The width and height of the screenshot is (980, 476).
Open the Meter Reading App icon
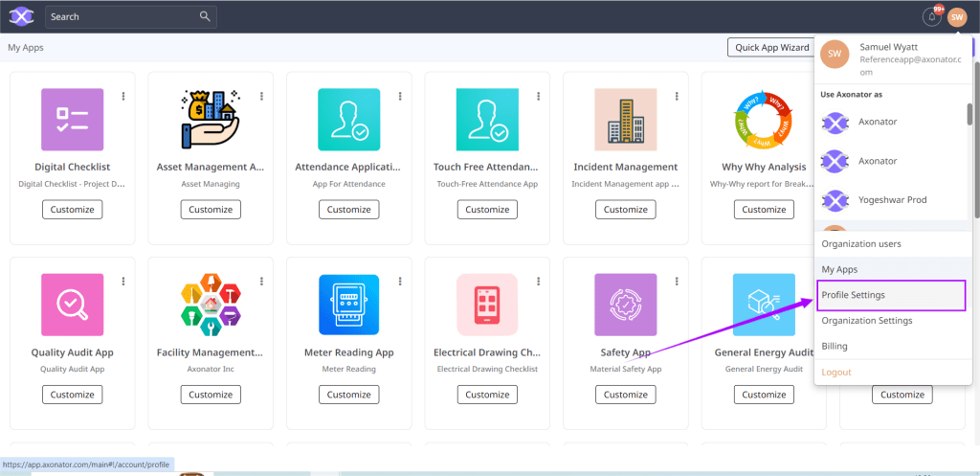348,305
